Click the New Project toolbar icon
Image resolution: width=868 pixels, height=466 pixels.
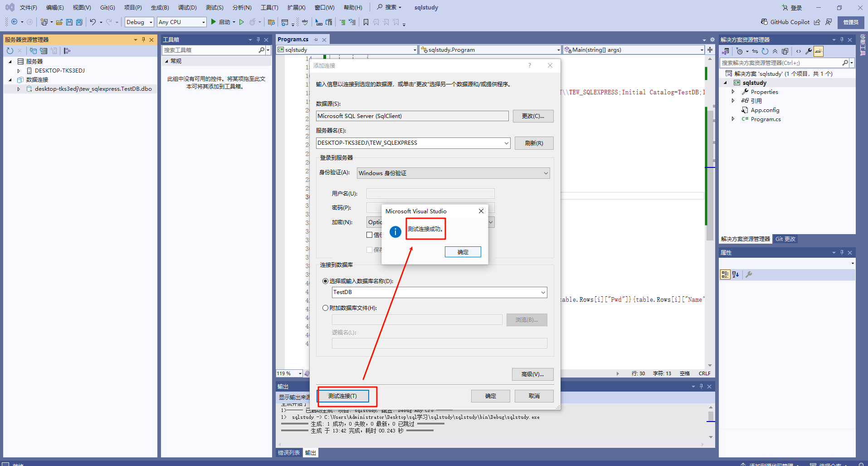pyautogui.click(x=44, y=22)
